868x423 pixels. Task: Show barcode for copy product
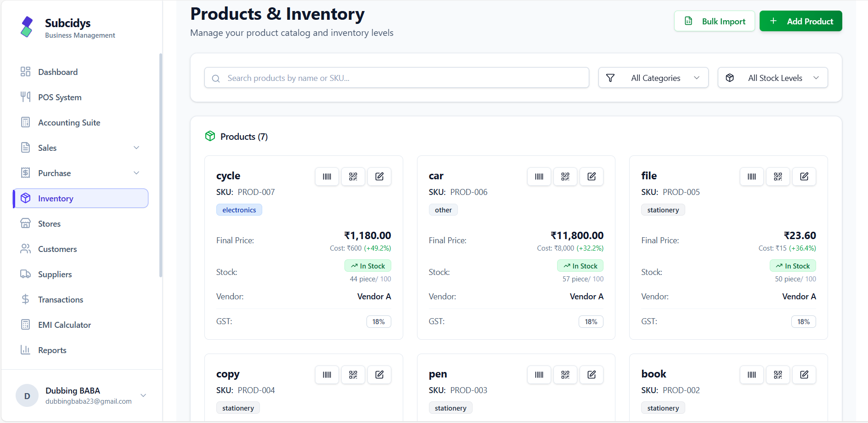(x=327, y=375)
